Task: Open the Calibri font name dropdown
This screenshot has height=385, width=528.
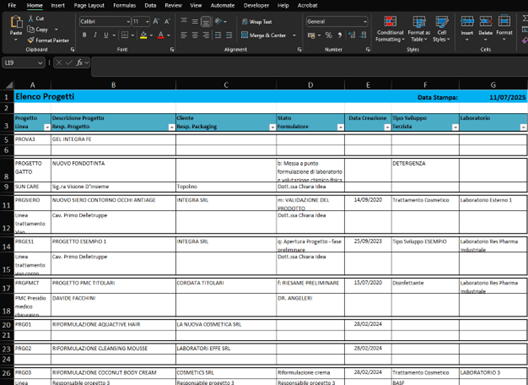Action: point(128,22)
